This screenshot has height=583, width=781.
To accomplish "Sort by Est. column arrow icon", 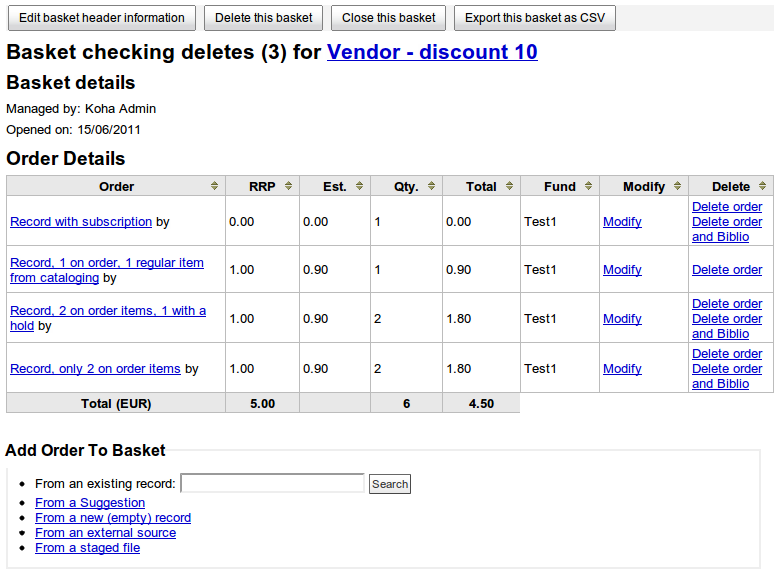I will tap(359, 186).
